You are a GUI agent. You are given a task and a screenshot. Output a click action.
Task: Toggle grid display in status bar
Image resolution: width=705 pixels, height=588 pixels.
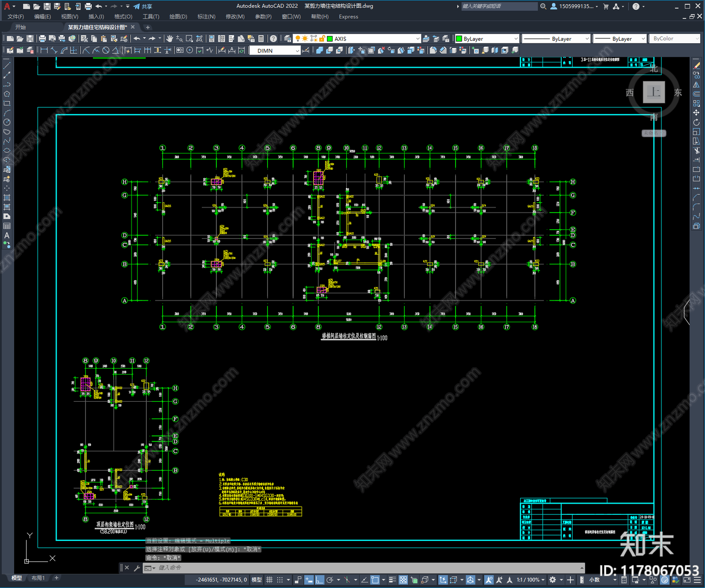tap(269, 580)
